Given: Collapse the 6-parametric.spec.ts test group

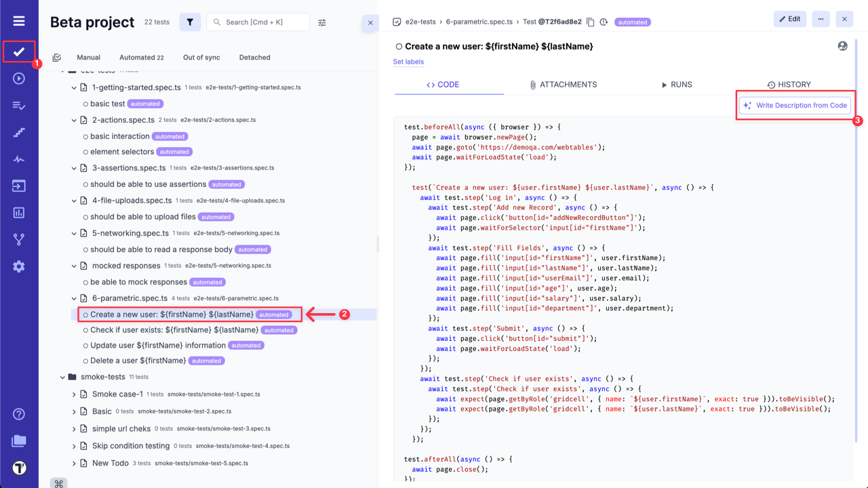Looking at the screenshot, I should [74, 298].
